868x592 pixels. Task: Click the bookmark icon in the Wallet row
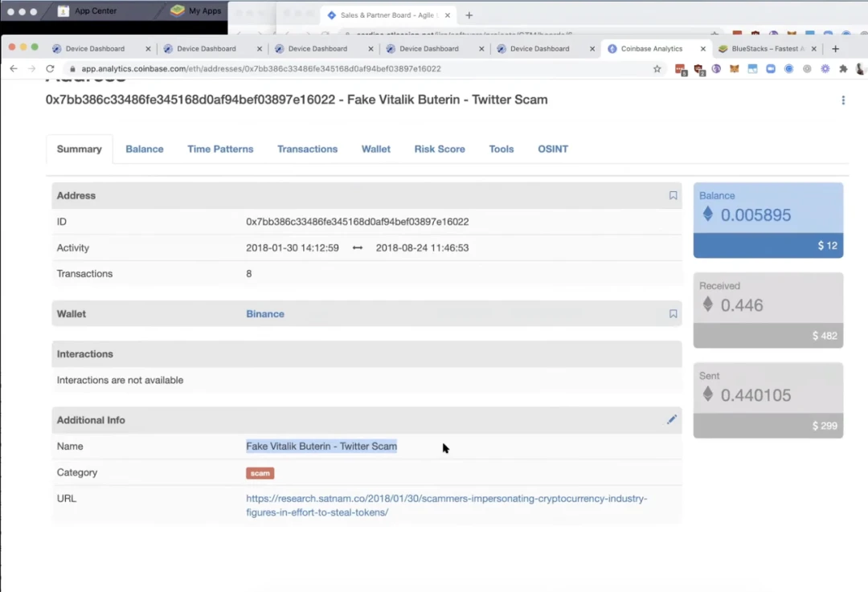[674, 314]
